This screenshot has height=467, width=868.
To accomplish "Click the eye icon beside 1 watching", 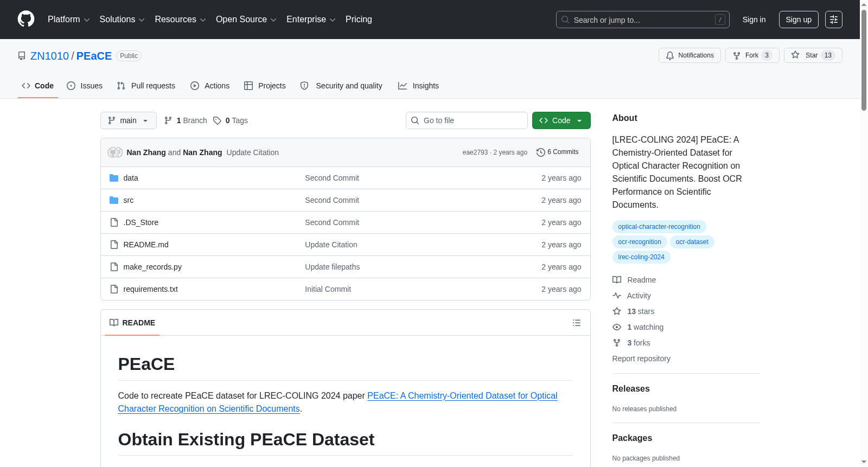I will 617,327.
